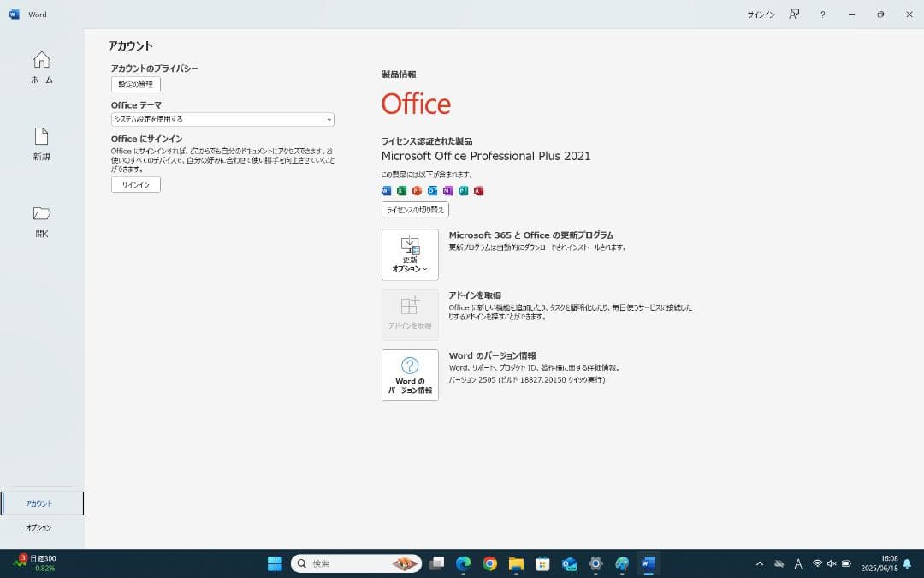924x578 pixels.
Task: Open the Help question mark in title bar
Action: pyautogui.click(x=822, y=15)
